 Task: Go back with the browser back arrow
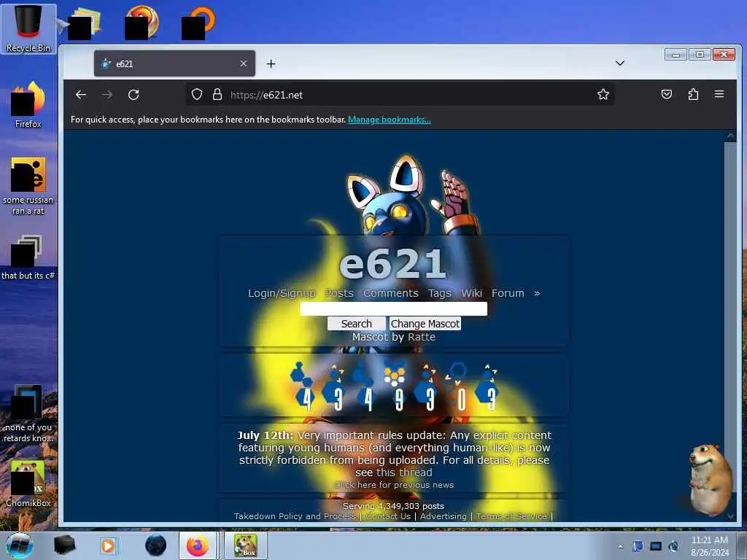81,95
